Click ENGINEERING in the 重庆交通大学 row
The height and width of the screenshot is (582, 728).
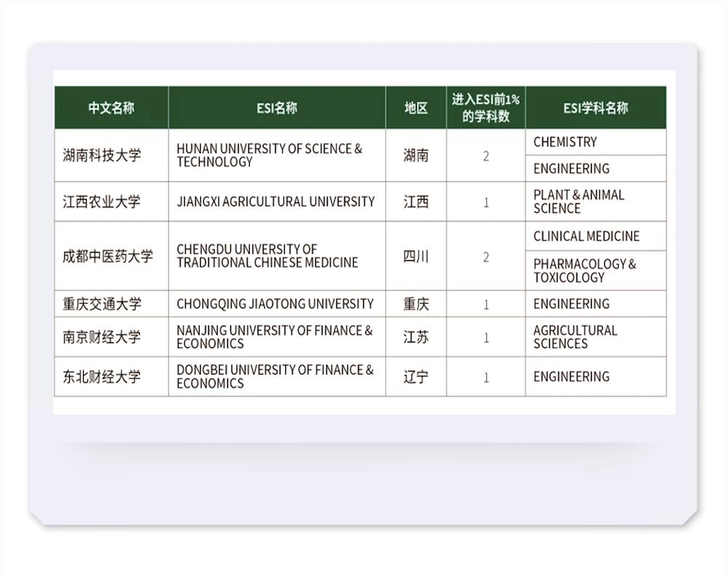596,304
